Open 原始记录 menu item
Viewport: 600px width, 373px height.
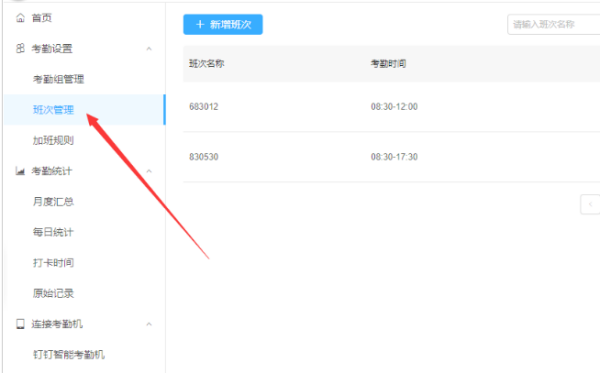point(53,293)
